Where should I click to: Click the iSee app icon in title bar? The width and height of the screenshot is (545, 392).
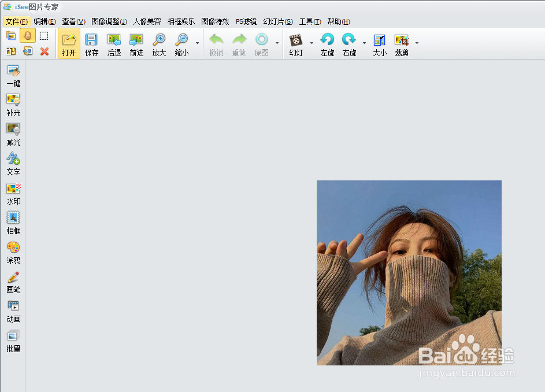point(7,6)
